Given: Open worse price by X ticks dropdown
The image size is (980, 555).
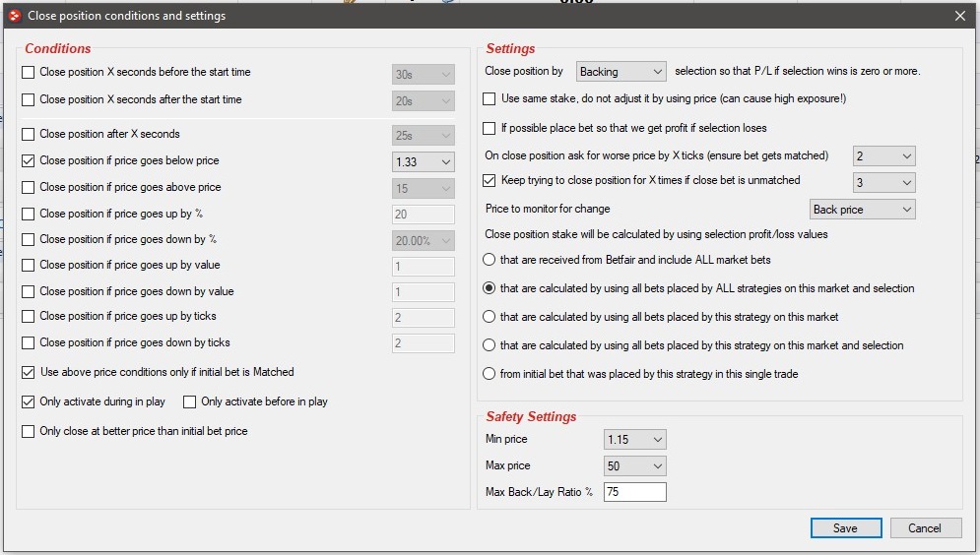Looking at the screenshot, I should pyautogui.click(x=883, y=156).
